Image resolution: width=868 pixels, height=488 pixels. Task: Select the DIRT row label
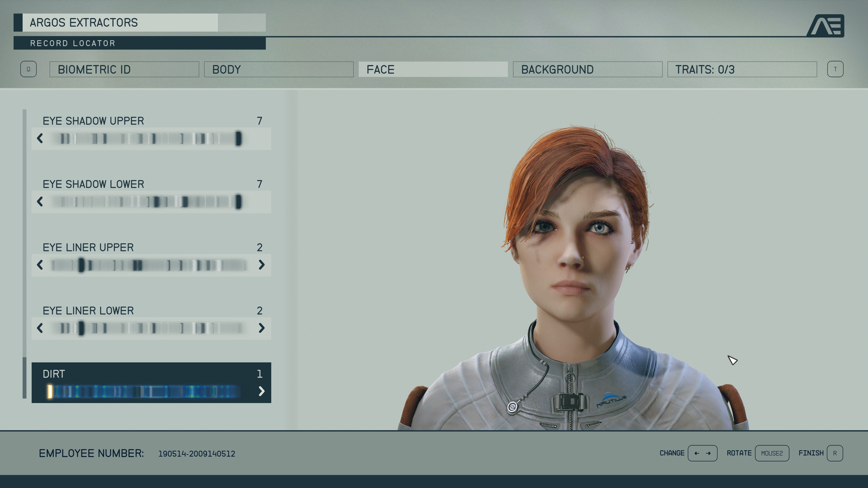click(54, 374)
